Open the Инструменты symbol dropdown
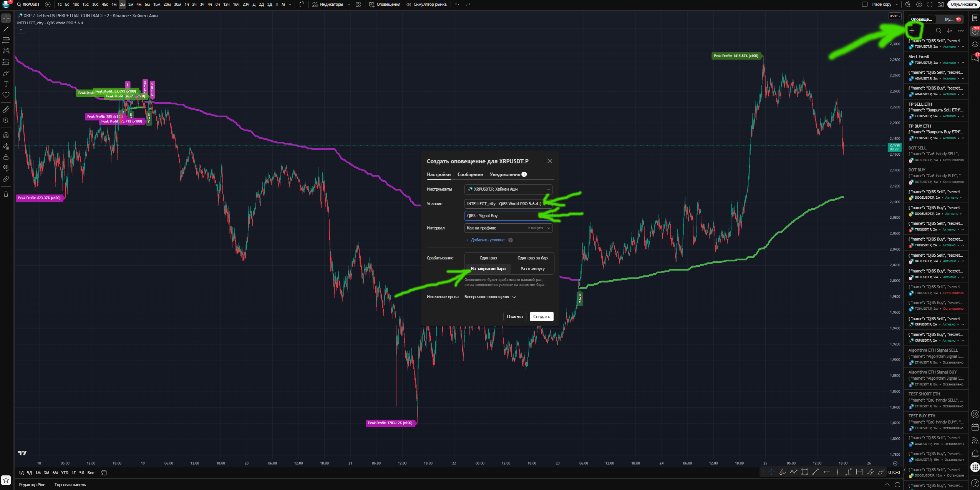 pos(508,189)
